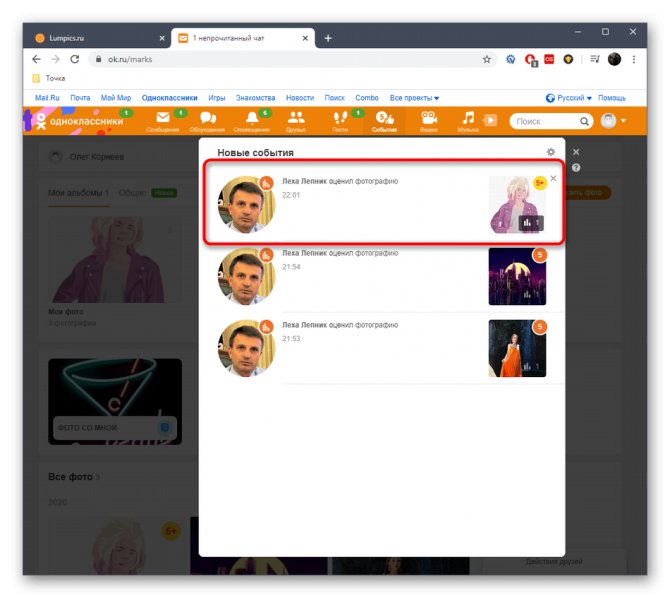670x598 pixels.
Task: Close the Lumpics.ru tab
Action: 162,38
